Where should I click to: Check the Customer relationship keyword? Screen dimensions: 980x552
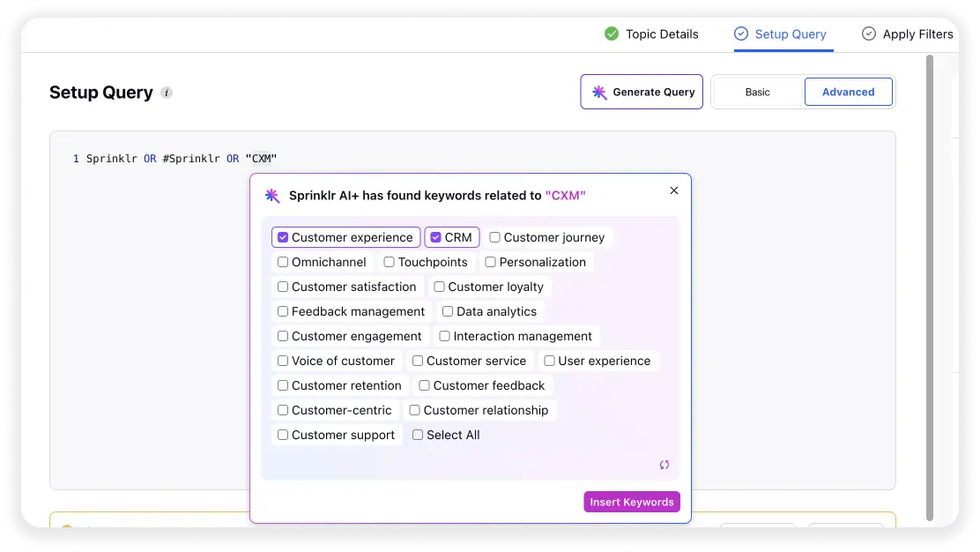tap(414, 410)
